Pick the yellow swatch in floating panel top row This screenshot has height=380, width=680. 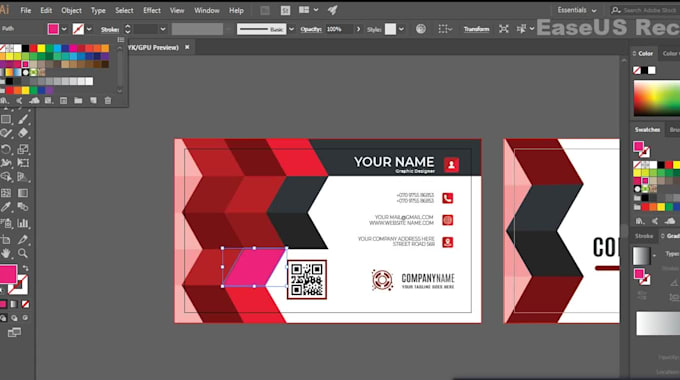(41, 48)
